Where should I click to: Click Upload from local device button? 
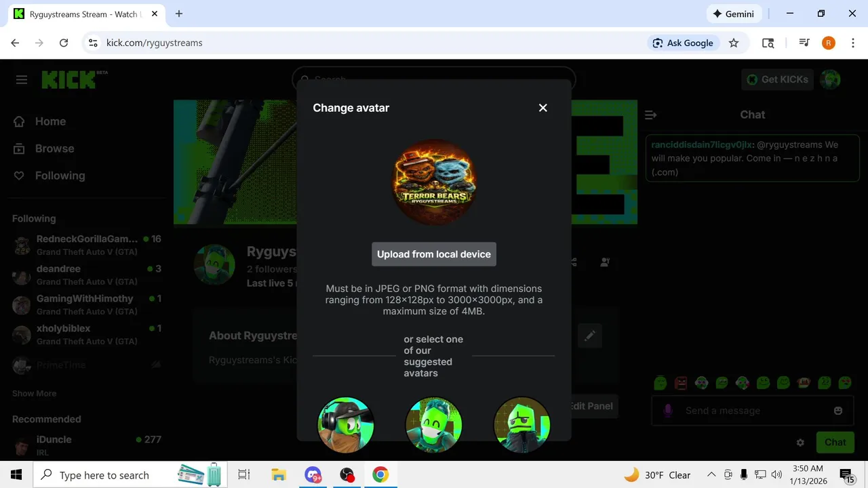click(434, 254)
